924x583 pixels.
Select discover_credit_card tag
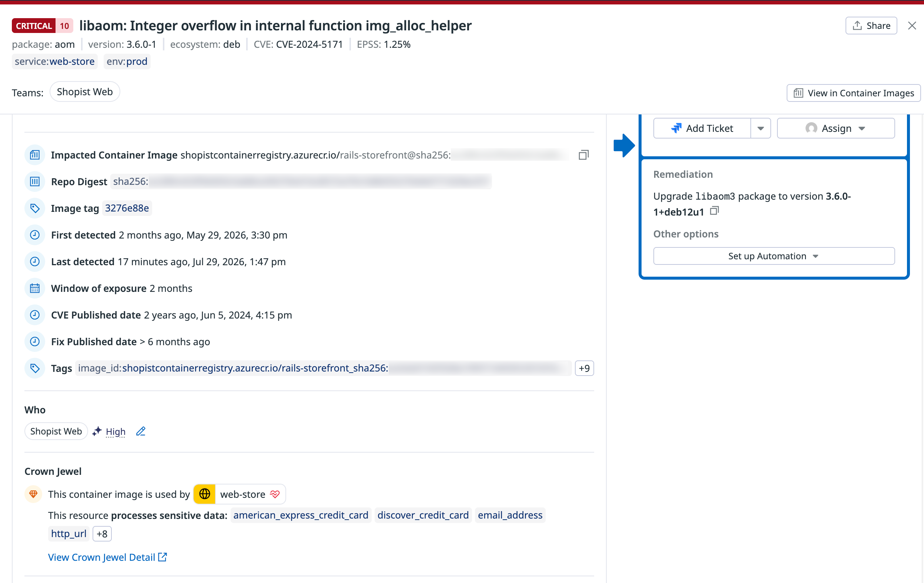[x=423, y=515]
